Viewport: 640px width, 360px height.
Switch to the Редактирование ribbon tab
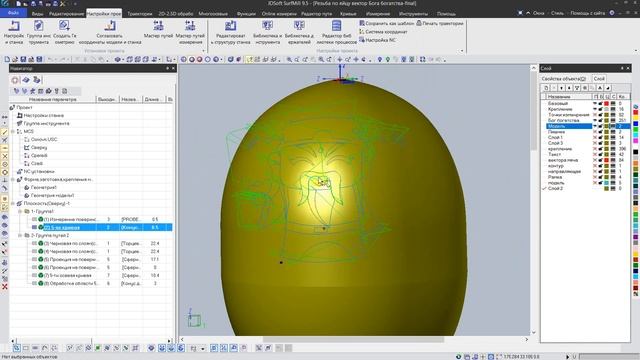pyautogui.click(x=66, y=13)
